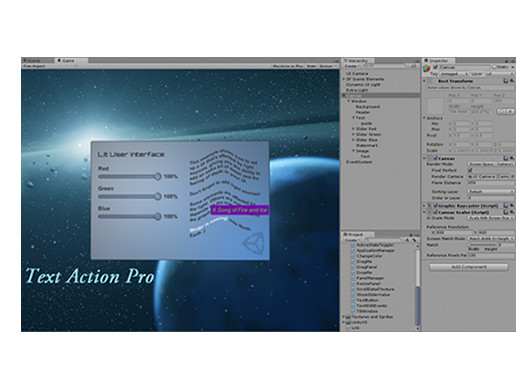
Task: Open Canvas Scaler gear settings icon
Action: (512, 212)
